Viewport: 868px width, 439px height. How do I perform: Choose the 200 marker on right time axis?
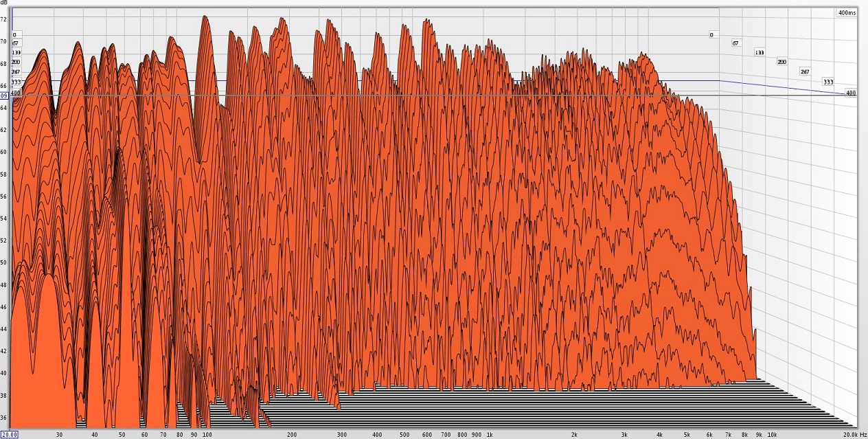click(x=781, y=62)
